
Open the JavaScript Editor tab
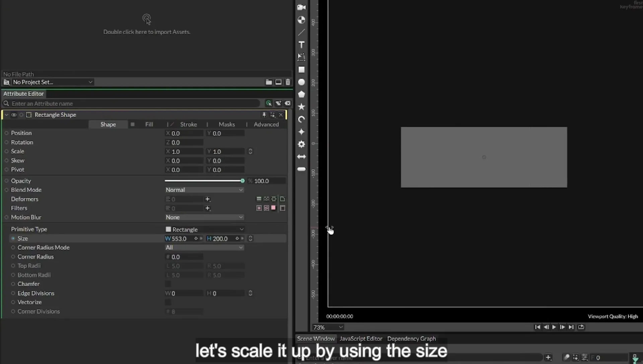pos(361,339)
